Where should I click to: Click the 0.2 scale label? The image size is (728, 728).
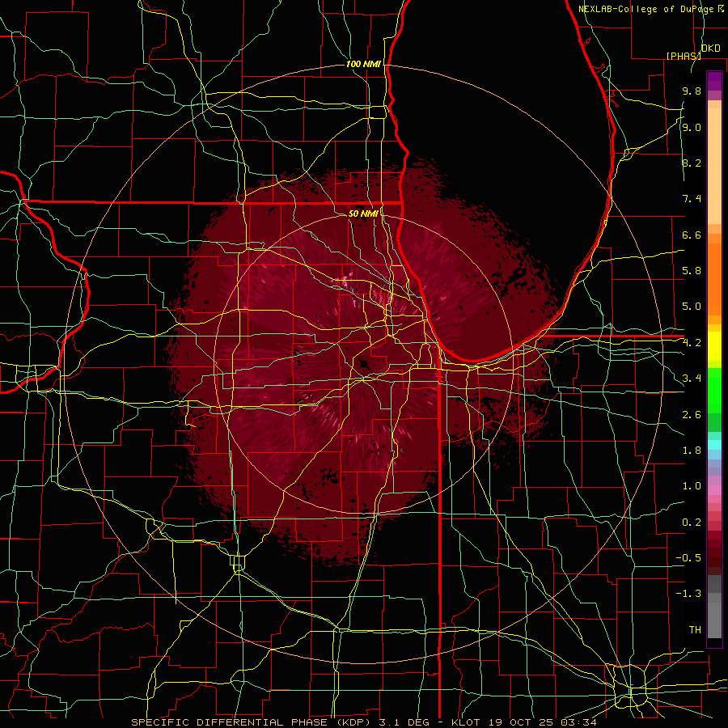pos(692,523)
